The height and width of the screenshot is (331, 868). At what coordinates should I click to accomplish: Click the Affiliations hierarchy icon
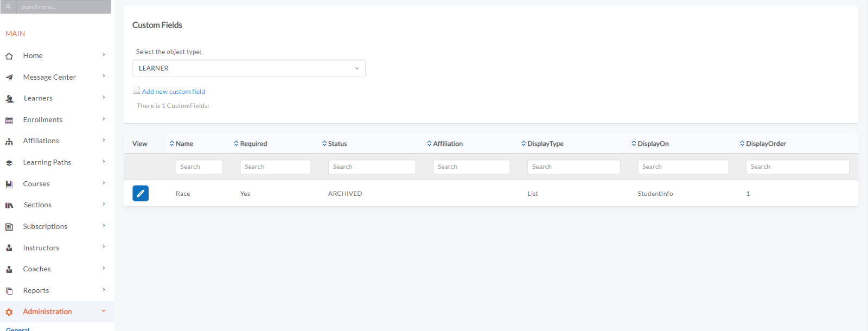click(x=9, y=142)
